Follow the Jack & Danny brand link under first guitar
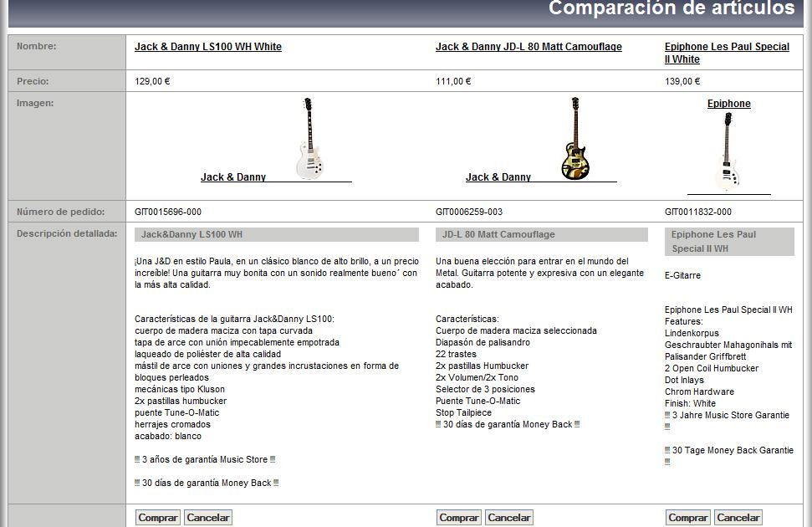This screenshot has width=812, height=527. coord(232,177)
